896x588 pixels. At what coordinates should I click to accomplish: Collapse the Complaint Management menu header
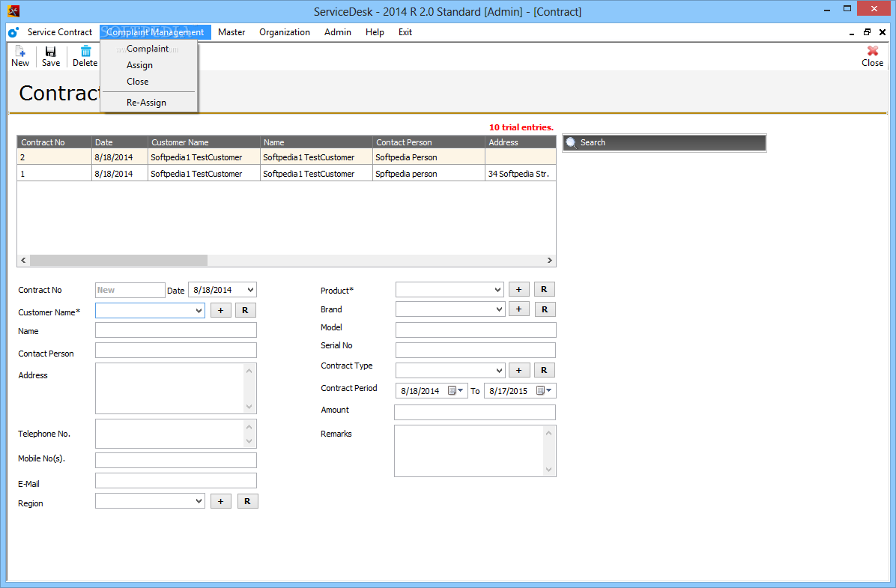point(155,32)
